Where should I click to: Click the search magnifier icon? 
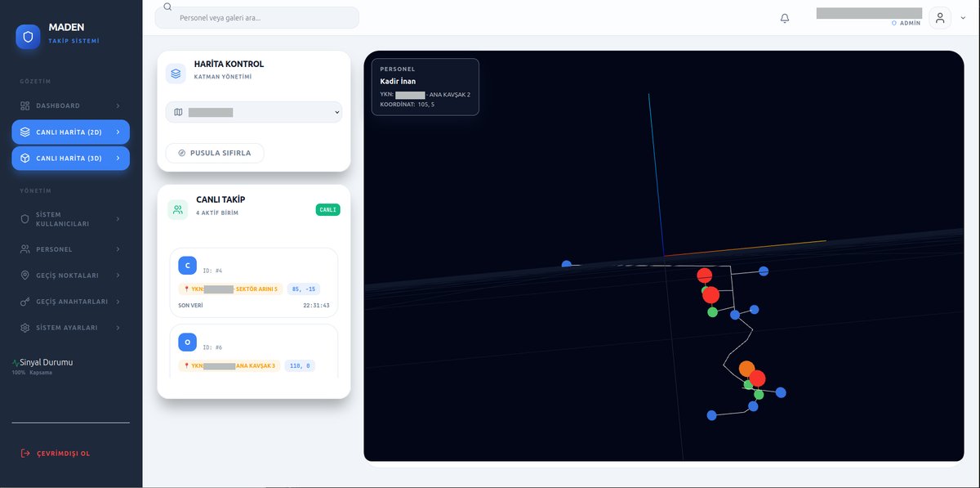coord(167,7)
